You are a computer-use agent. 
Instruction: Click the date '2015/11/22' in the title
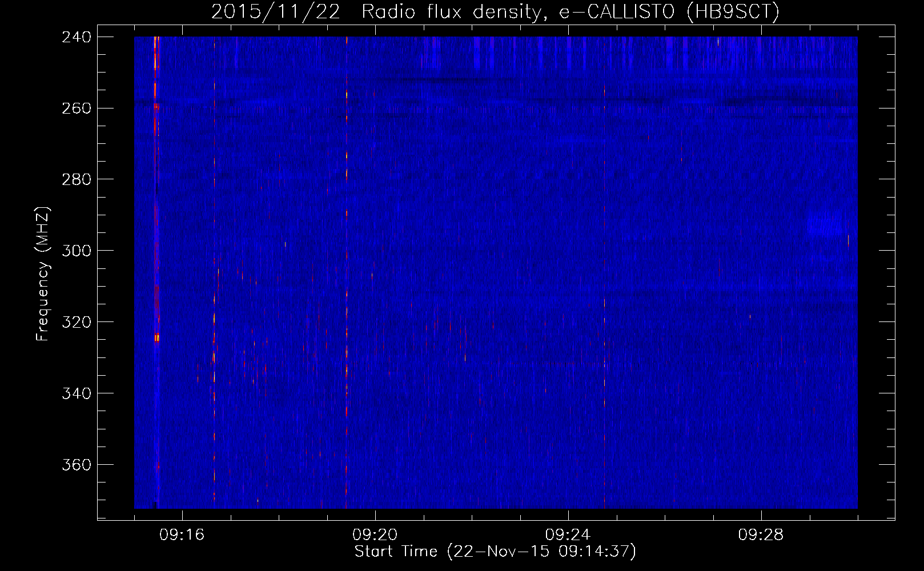click(276, 12)
